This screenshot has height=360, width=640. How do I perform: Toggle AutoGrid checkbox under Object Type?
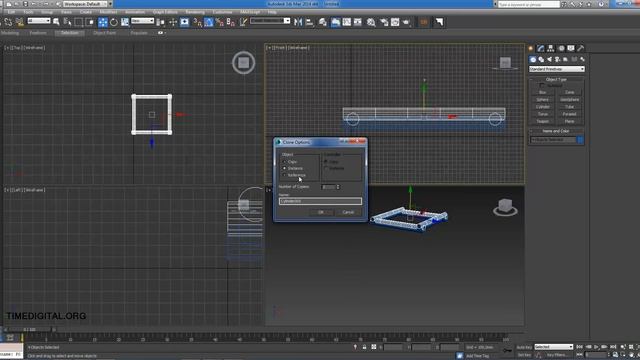(x=542, y=85)
